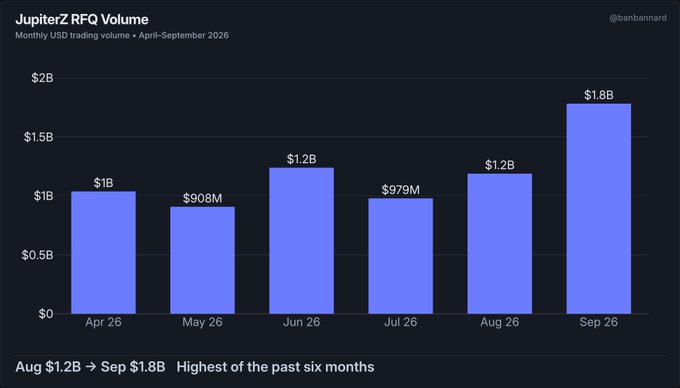This screenshot has width=680, height=388.
Task: Select the Sep 26 bar
Action: [599, 209]
